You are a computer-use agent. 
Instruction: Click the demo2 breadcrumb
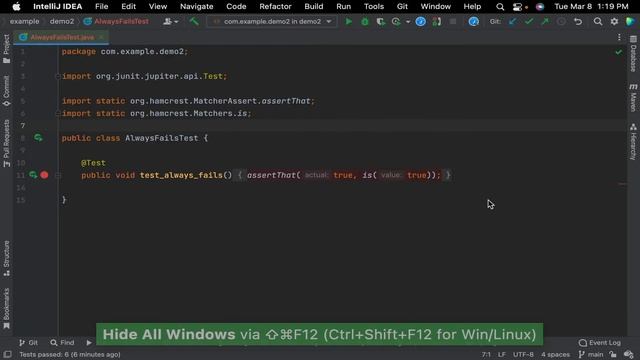pyautogui.click(x=62, y=21)
